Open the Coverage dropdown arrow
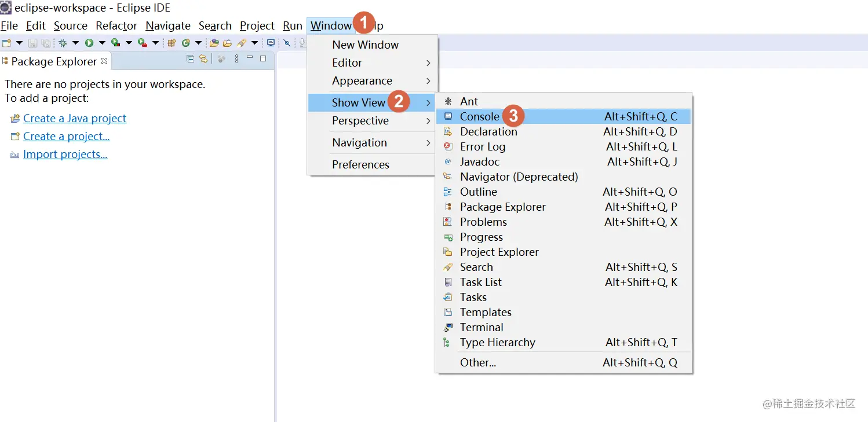 tap(129, 43)
